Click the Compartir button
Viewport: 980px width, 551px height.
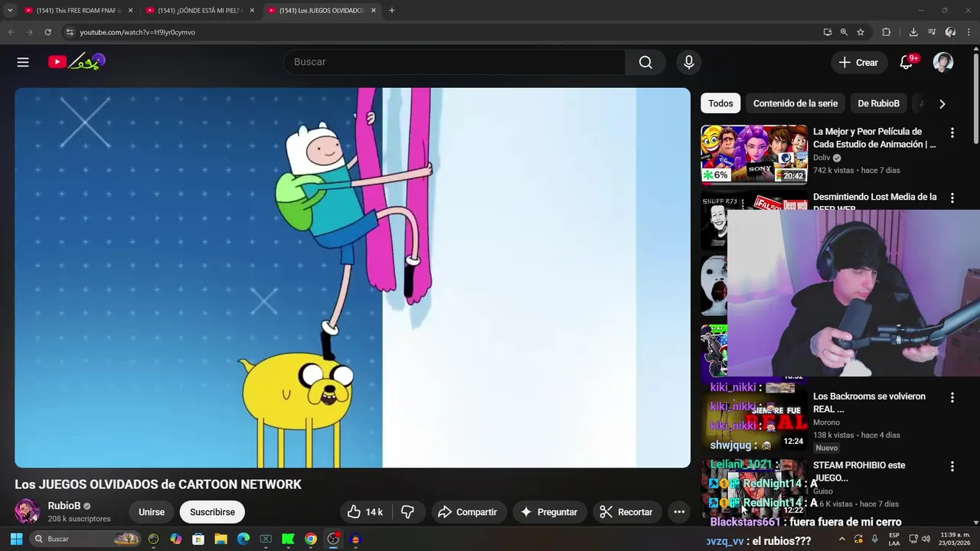[467, 512]
